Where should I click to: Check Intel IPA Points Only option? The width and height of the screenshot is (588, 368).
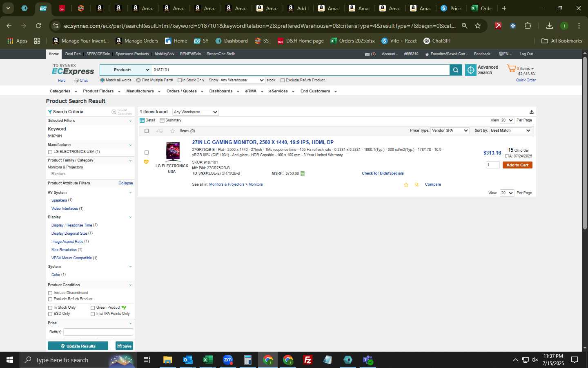[x=93, y=314]
